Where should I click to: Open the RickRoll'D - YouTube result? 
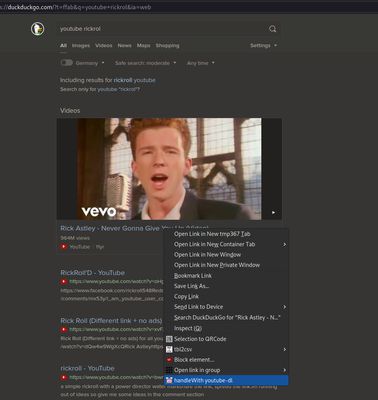92,273
